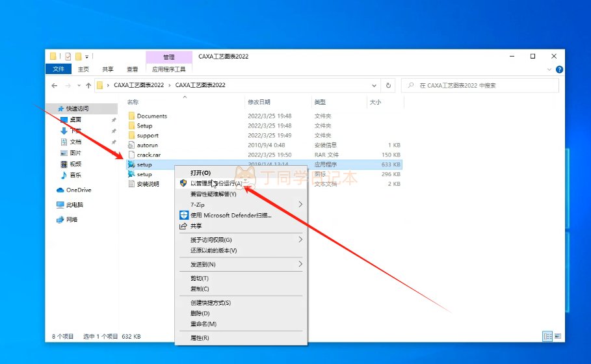Switch to details view toggle
Screen dimensions: 591x364
pyautogui.click(x=546, y=336)
